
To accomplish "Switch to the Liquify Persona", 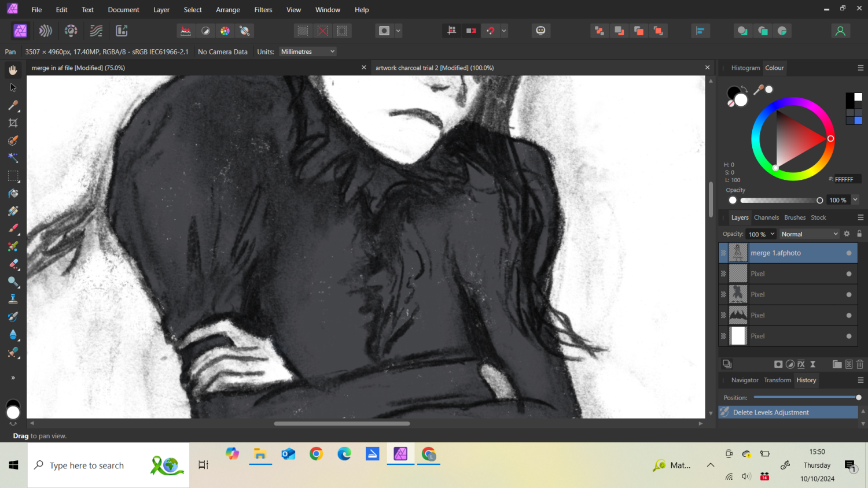I will click(x=46, y=31).
